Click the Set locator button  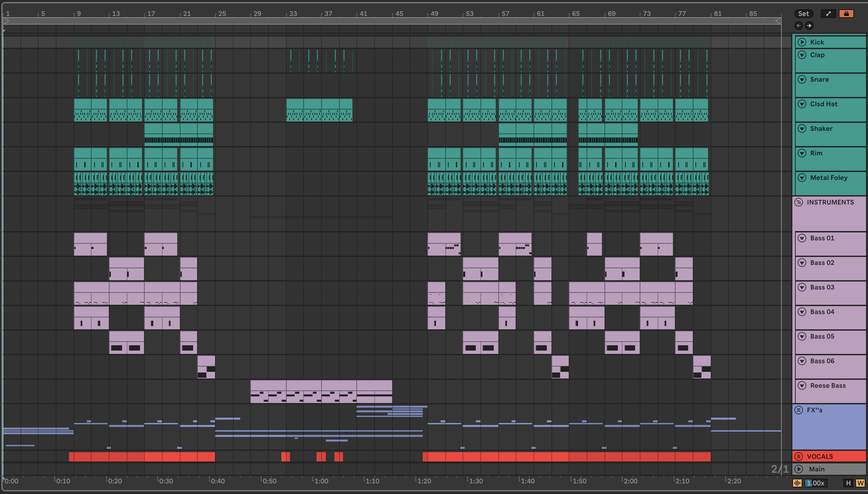803,14
